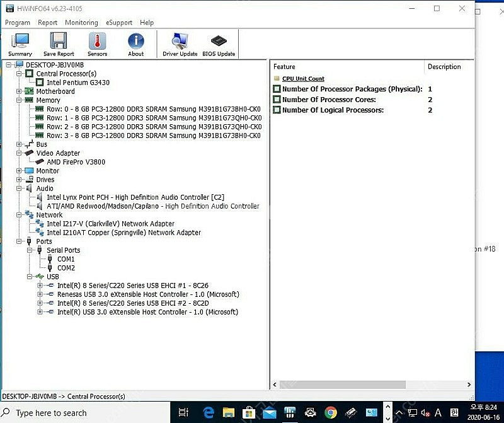
Task: Click the Korean IME language indicator
Action: tap(454, 412)
